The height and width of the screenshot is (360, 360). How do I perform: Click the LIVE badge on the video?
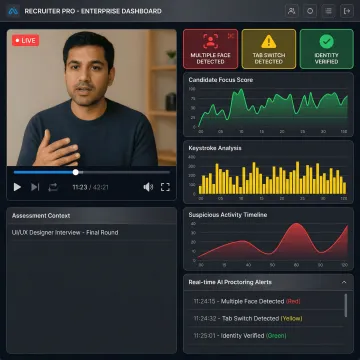tap(26, 41)
